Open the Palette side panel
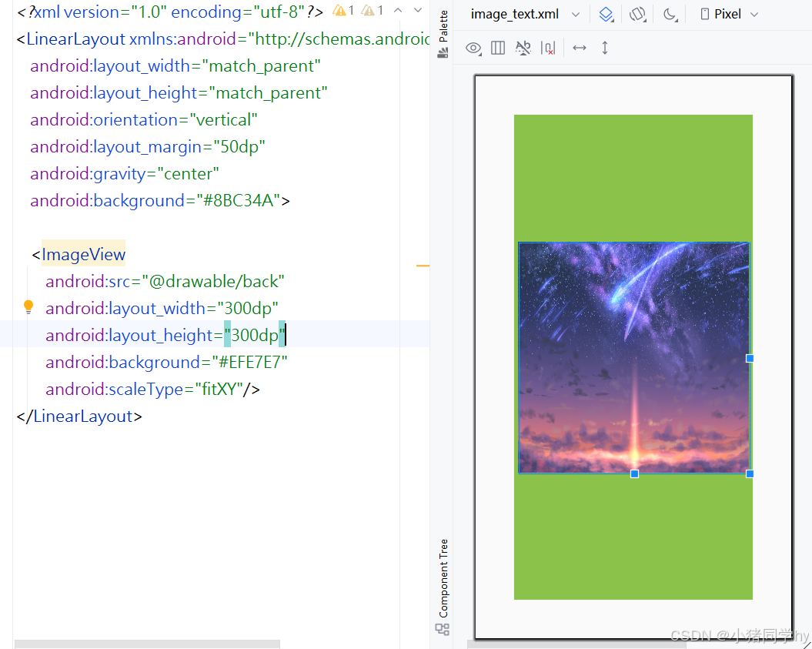 click(x=443, y=26)
